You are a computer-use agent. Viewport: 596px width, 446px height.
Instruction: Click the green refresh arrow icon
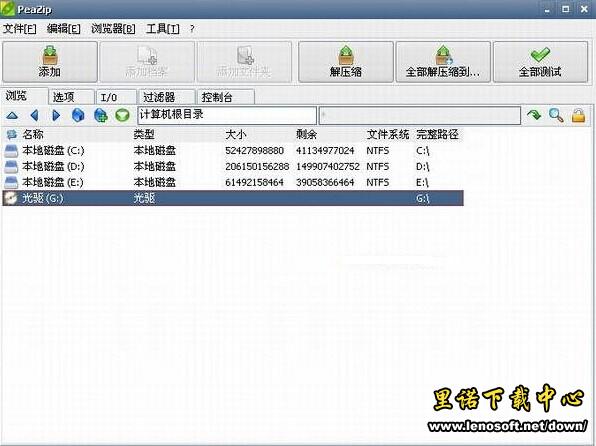[534, 115]
